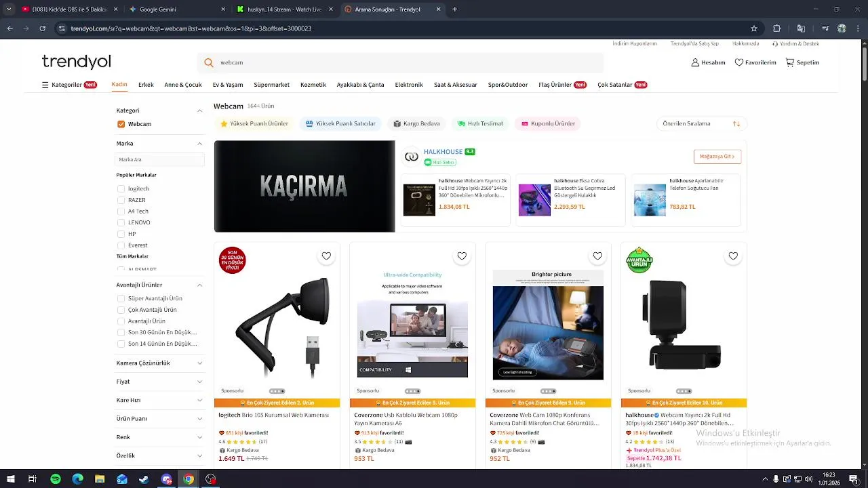Open Spotify from the taskbar

pyautogui.click(x=56, y=479)
